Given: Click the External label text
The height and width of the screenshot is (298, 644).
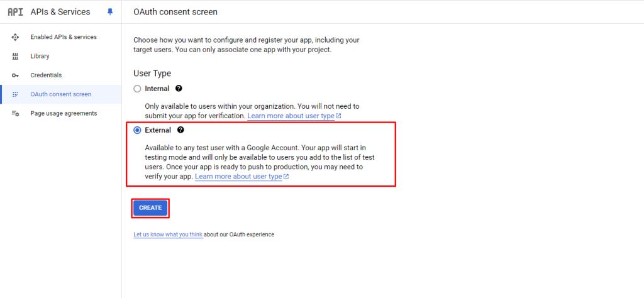Looking at the screenshot, I should (158, 131).
